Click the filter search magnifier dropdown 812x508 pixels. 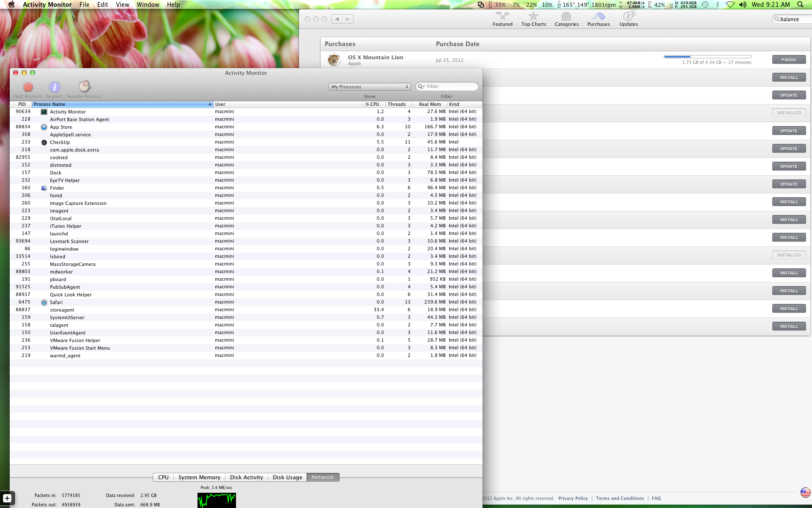pyautogui.click(x=421, y=86)
